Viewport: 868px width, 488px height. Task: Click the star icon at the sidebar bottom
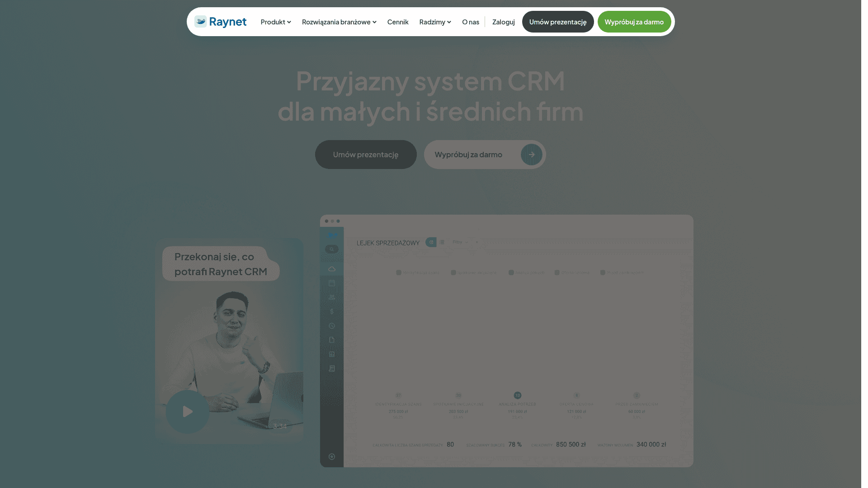pyautogui.click(x=332, y=456)
